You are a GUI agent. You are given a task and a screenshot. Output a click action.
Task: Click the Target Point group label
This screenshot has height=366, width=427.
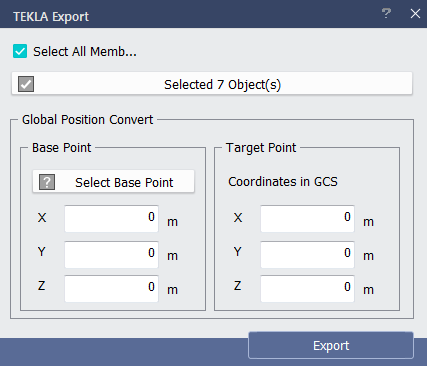(261, 148)
